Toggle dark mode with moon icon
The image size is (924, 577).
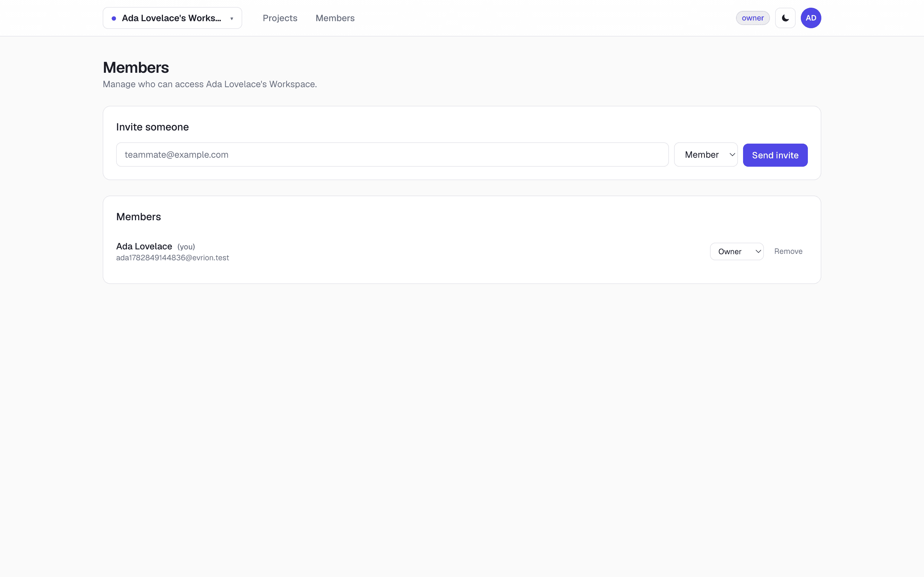coord(785,18)
